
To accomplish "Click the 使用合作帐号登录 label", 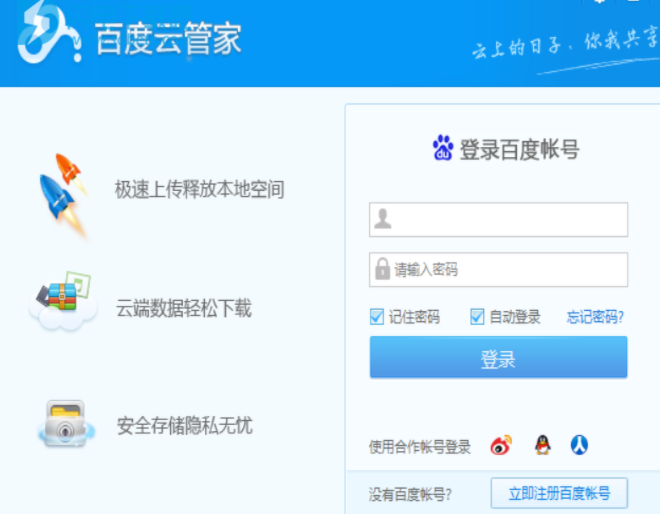I will click(x=420, y=447).
